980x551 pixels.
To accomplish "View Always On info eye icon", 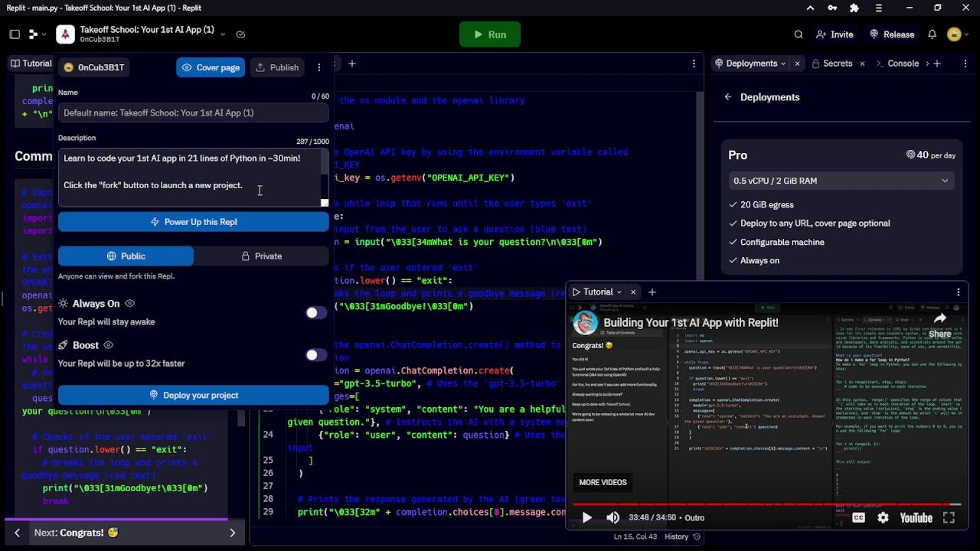I will [x=129, y=304].
